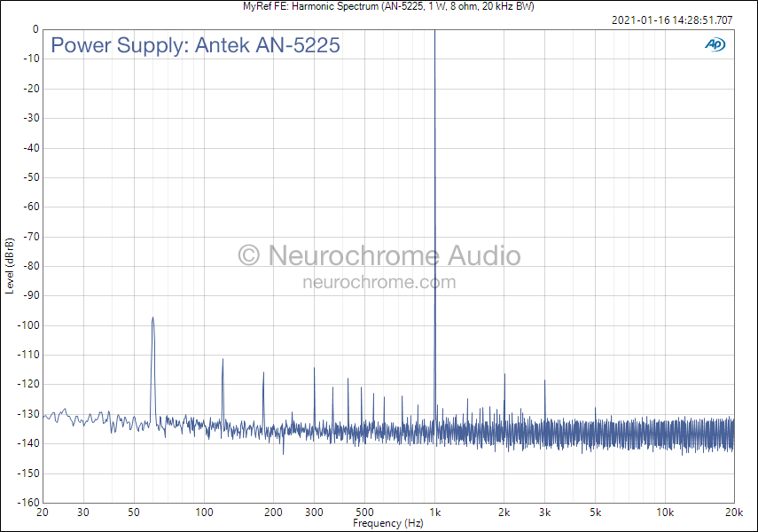The image size is (758, 532).
Task: Click the 'Frequency (Hz)' axis label
Action: click(387, 523)
